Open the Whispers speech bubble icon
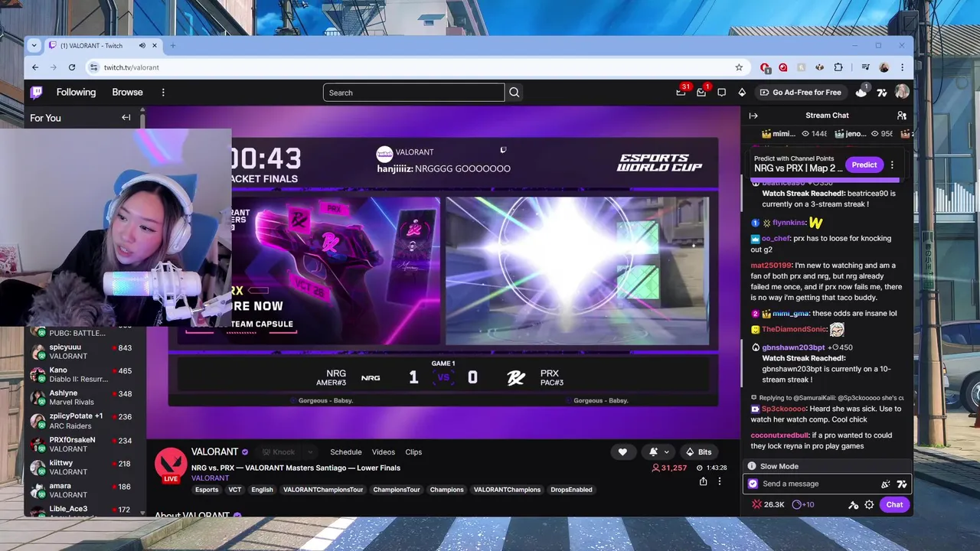Viewport: 980px width, 551px height. [721, 93]
